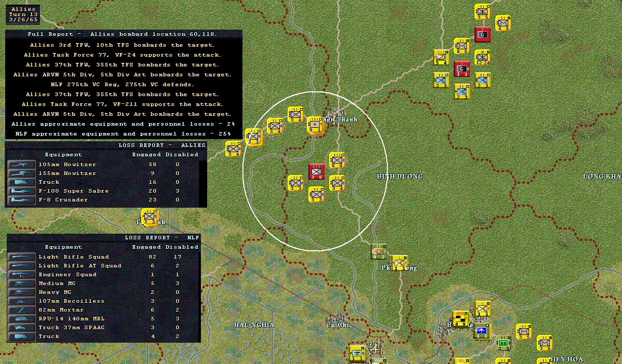
Task: Click engaged value 58 for 105mm Howitzer
Action: click(153, 165)
